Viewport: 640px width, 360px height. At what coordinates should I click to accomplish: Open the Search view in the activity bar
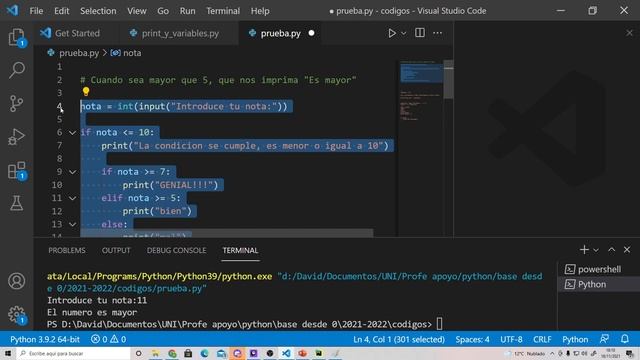(x=16, y=70)
